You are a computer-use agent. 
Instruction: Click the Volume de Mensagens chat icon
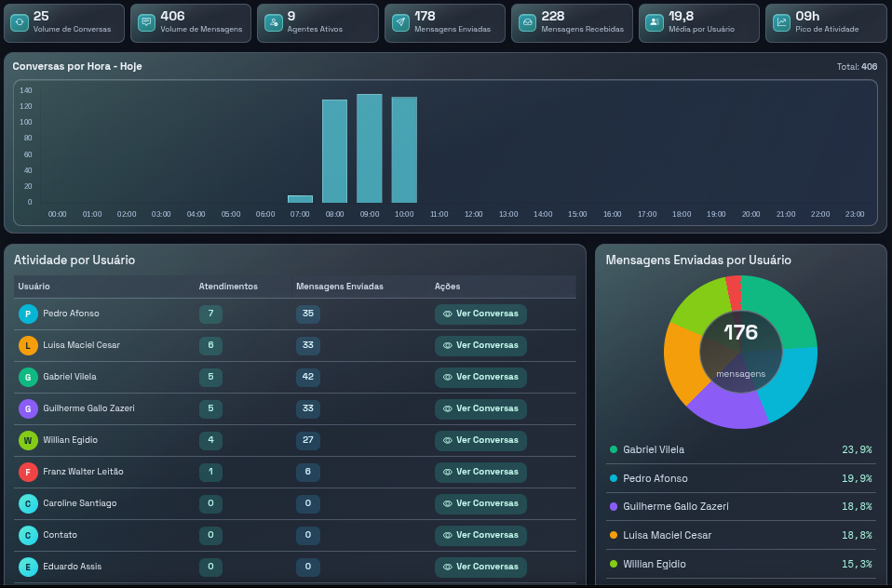click(146, 22)
